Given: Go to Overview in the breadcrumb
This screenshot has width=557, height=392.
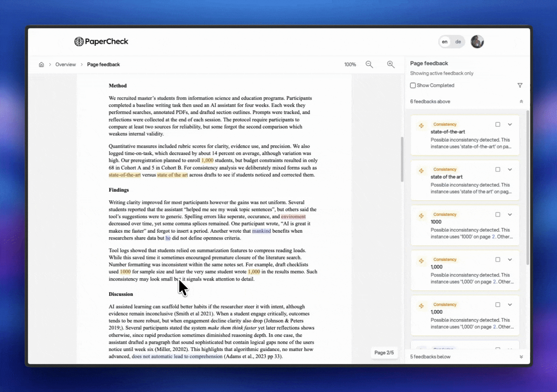Looking at the screenshot, I should coord(65,65).
